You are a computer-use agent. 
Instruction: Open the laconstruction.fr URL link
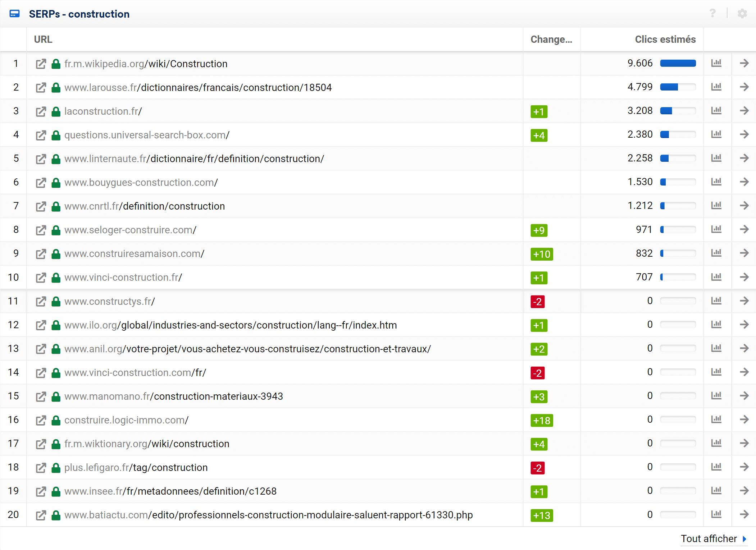pyautogui.click(x=103, y=111)
